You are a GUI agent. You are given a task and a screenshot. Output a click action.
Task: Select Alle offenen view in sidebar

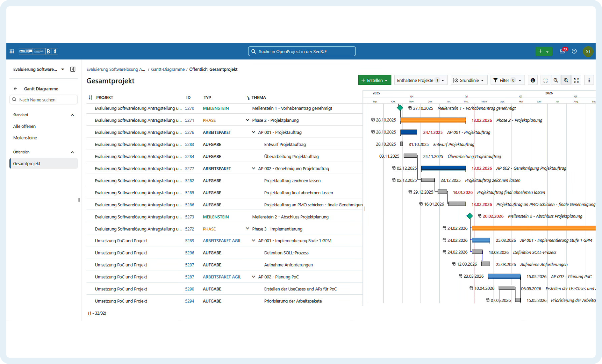coord(25,126)
